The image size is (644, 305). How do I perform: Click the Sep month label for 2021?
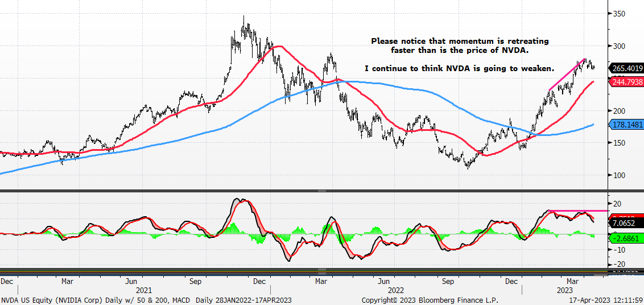(196, 282)
